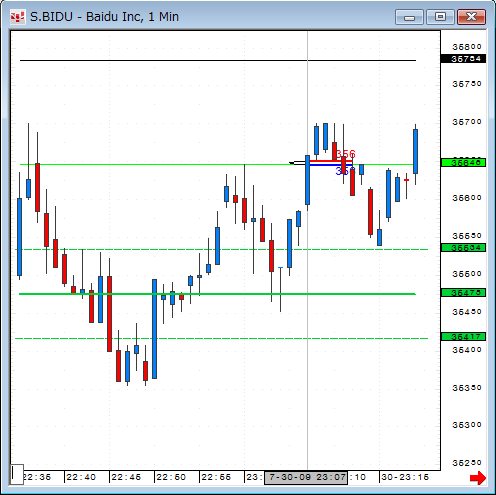Close the S.BIDU chart window

click(471, 17)
